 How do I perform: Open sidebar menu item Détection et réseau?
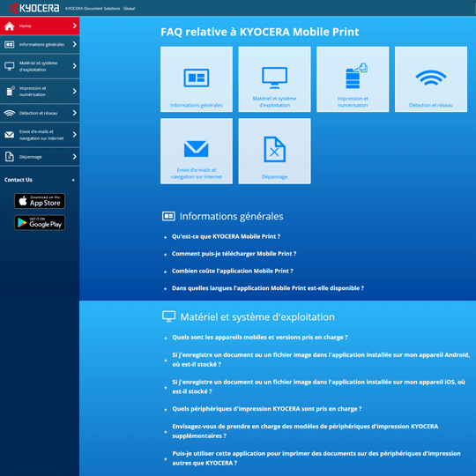[40, 113]
